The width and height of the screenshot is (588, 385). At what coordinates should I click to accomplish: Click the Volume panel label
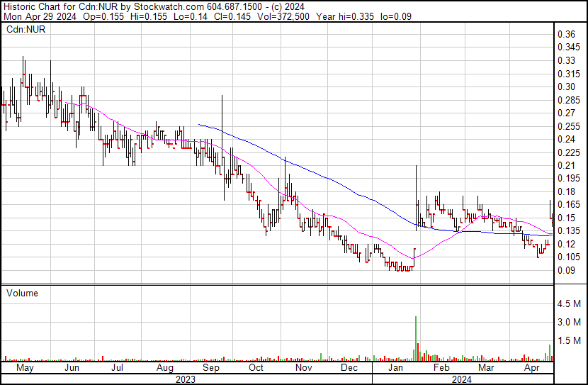click(21, 293)
